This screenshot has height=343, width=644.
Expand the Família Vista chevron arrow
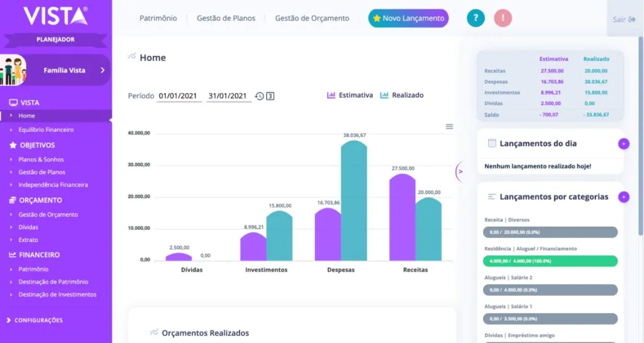point(102,70)
